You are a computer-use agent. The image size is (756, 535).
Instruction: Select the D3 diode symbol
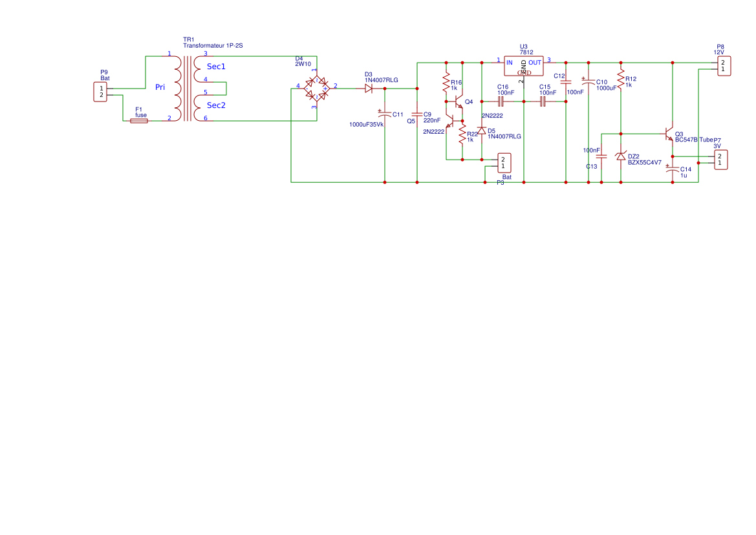[369, 89]
